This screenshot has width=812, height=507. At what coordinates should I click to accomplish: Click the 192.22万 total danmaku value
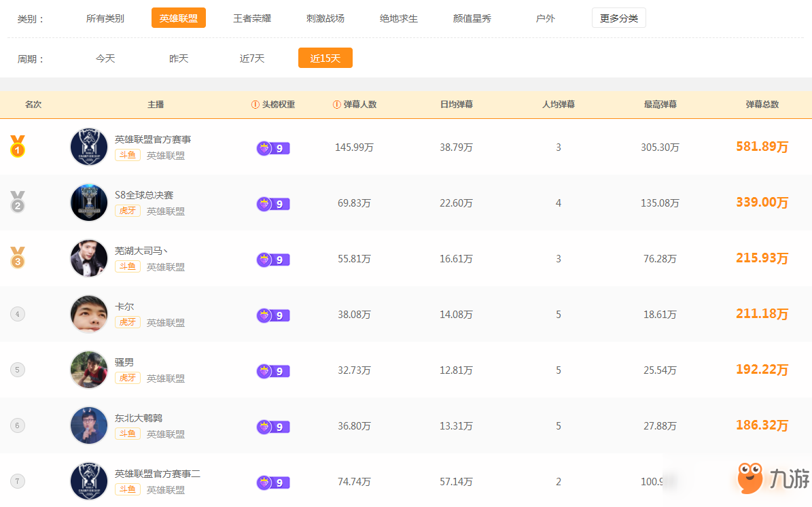pyautogui.click(x=762, y=369)
